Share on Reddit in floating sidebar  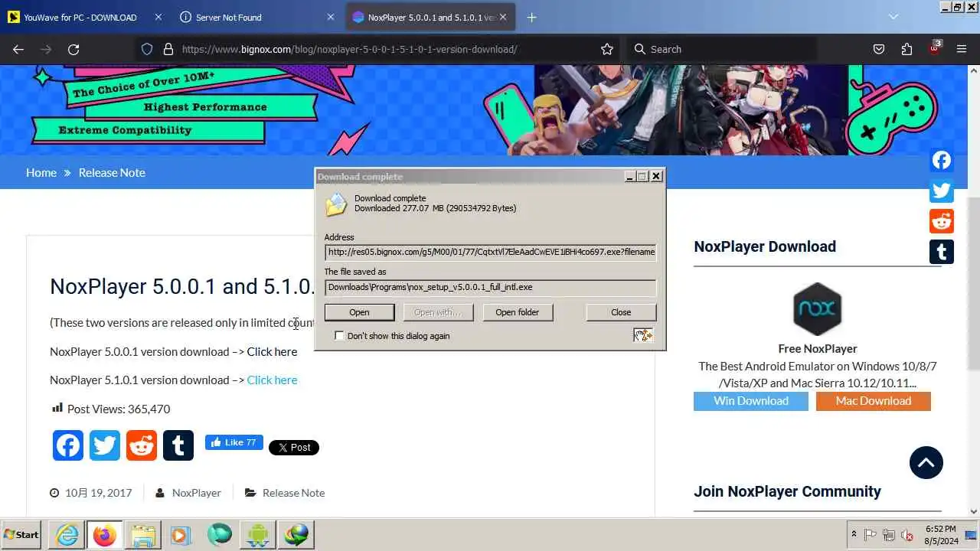click(942, 221)
